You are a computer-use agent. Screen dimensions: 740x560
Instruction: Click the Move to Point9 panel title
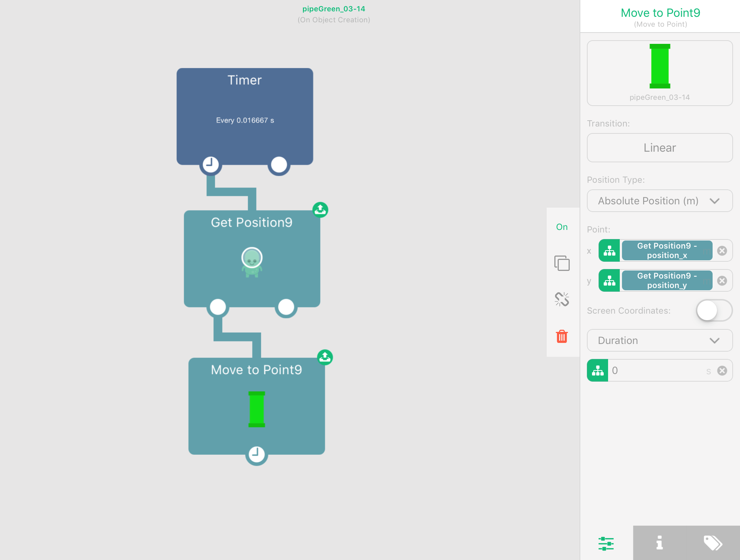(660, 13)
